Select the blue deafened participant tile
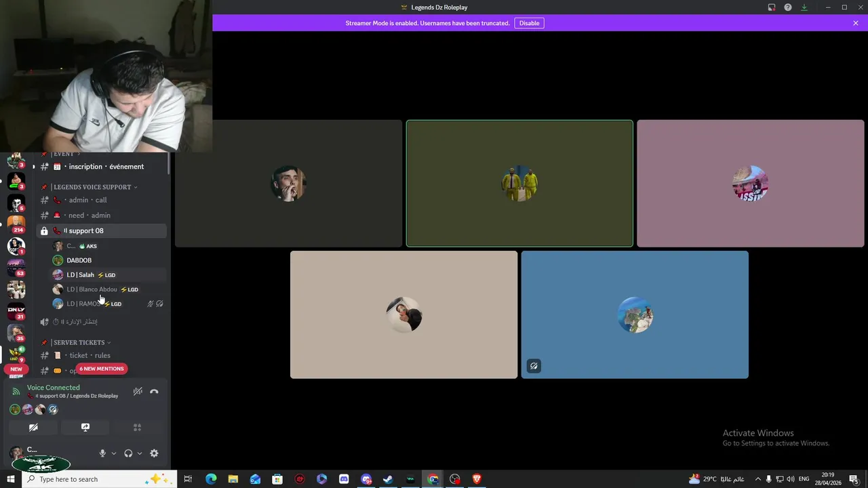868x488 pixels. coord(635,314)
